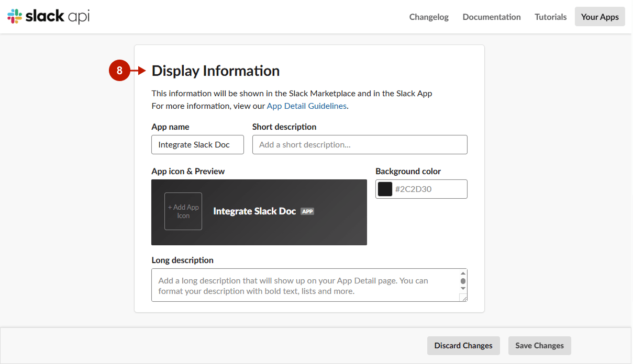Click the preview app name text
The image size is (633, 364).
[254, 211]
